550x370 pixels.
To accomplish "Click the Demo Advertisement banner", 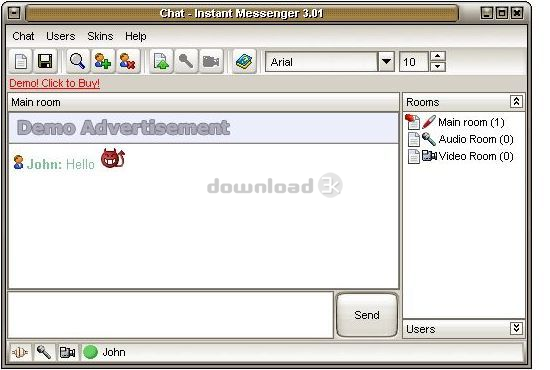I will (203, 128).
